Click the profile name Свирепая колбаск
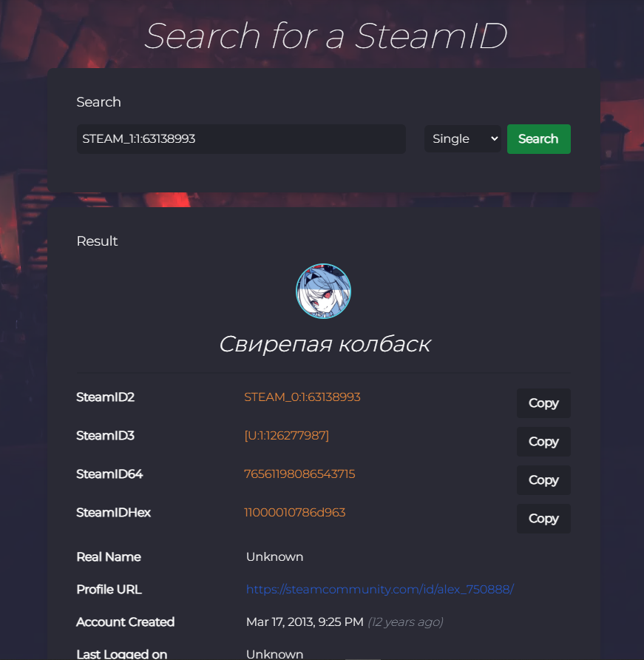The image size is (644, 660). pyautogui.click(x=325, y=344)
